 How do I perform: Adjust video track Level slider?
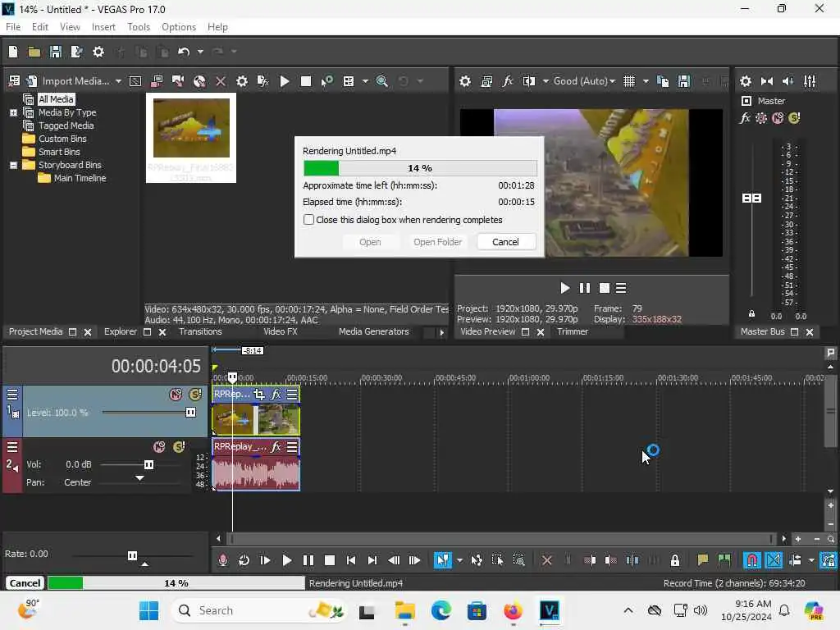click(190, 412)
